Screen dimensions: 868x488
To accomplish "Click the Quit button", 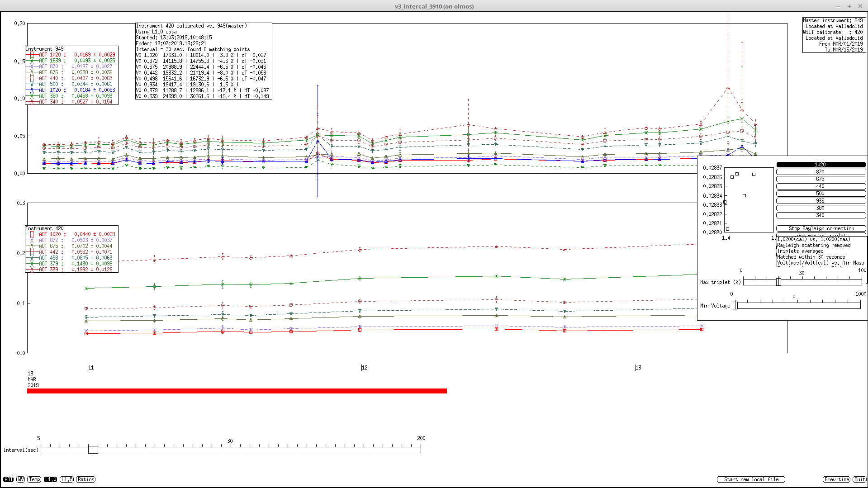I will (860, 479).
